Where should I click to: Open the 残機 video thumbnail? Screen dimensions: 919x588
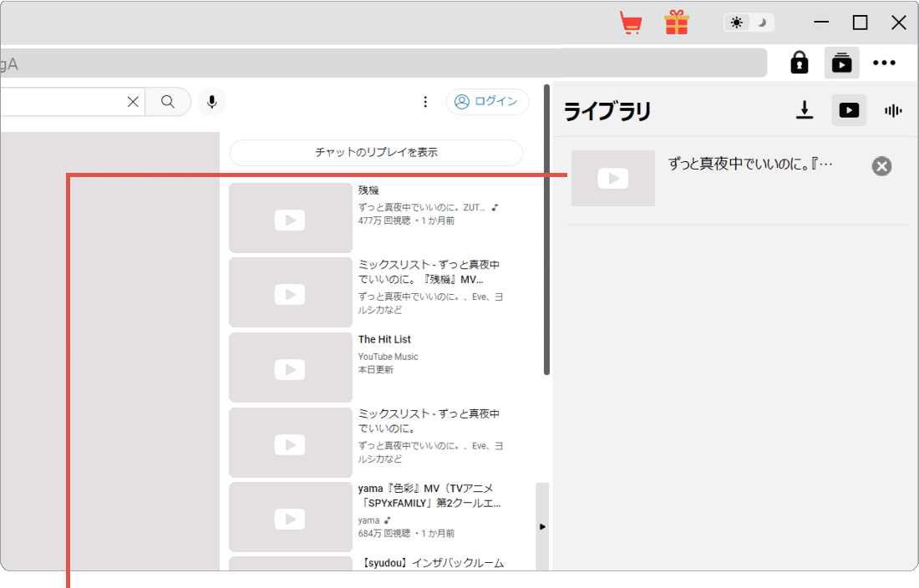click(x=290, y=218)
